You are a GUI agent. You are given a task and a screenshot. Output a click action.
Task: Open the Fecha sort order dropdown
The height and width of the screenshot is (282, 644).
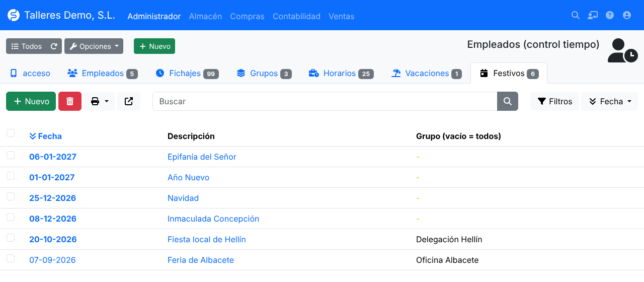[609, 101]
